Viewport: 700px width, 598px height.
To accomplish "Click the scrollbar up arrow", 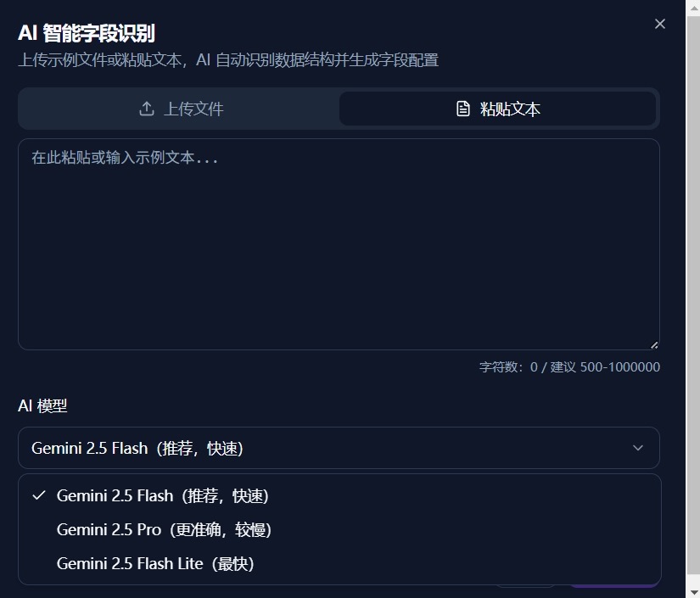I will (693, 7).
